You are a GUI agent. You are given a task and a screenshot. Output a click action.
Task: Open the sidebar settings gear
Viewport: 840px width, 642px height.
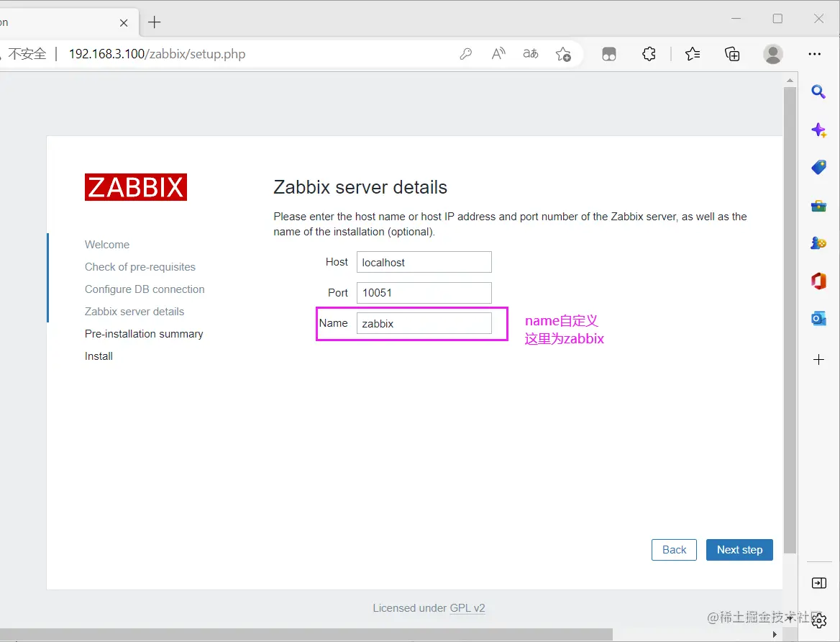tap(819, 621)
